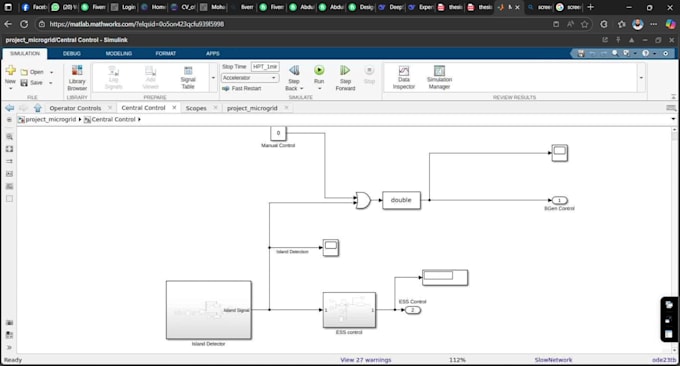
Task: Navigate back with the blue left arrow
Action: pos(10,108)
